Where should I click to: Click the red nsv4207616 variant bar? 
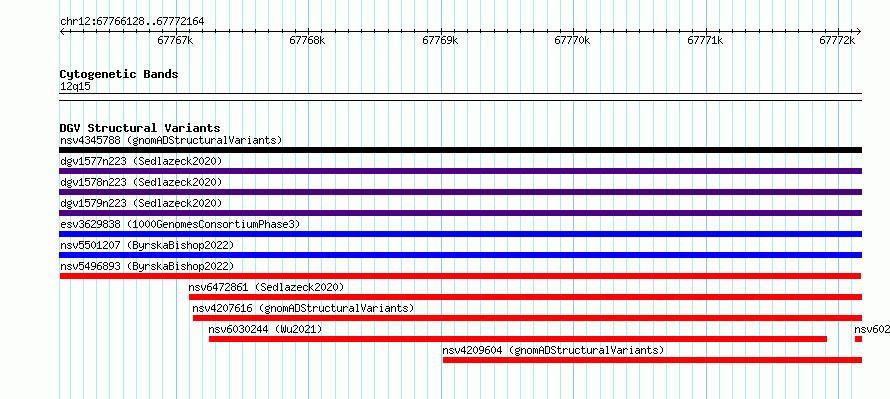click(527, 318)
